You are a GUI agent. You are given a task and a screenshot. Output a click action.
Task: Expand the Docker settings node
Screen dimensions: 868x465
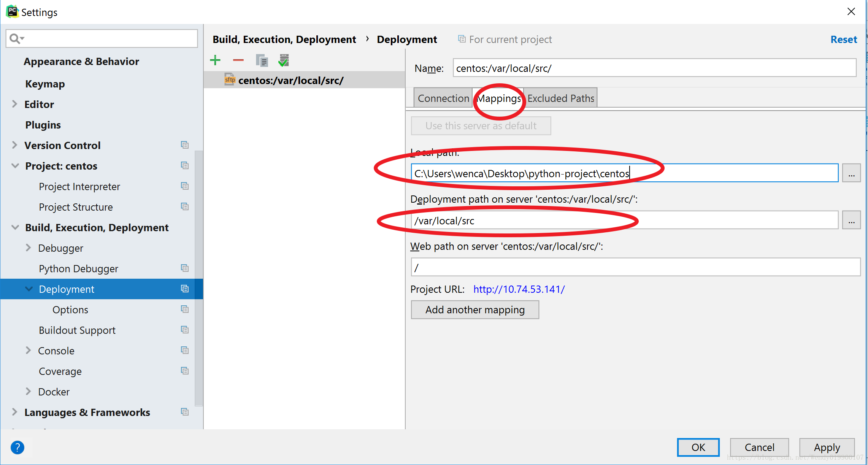click(x=28, y=392)
